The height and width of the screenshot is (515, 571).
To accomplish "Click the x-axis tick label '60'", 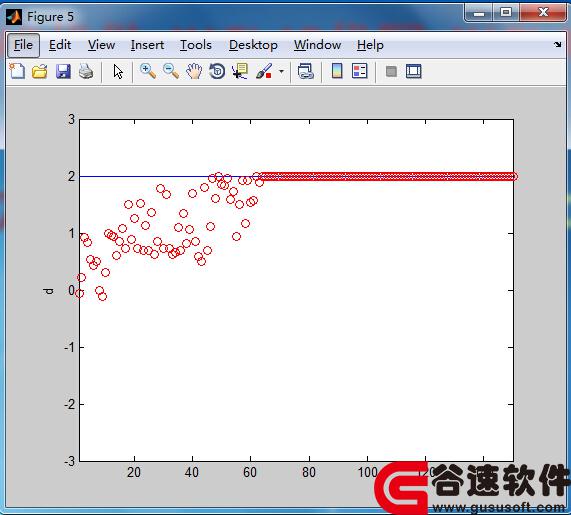I will coord(250,472).
